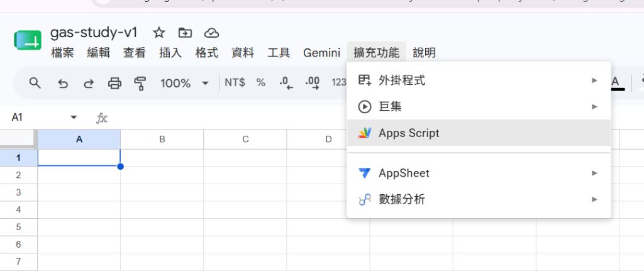Open the 查看 menu
Image resolution: width=644 pixels, height=271 pixels.
(x=135, y=53)
